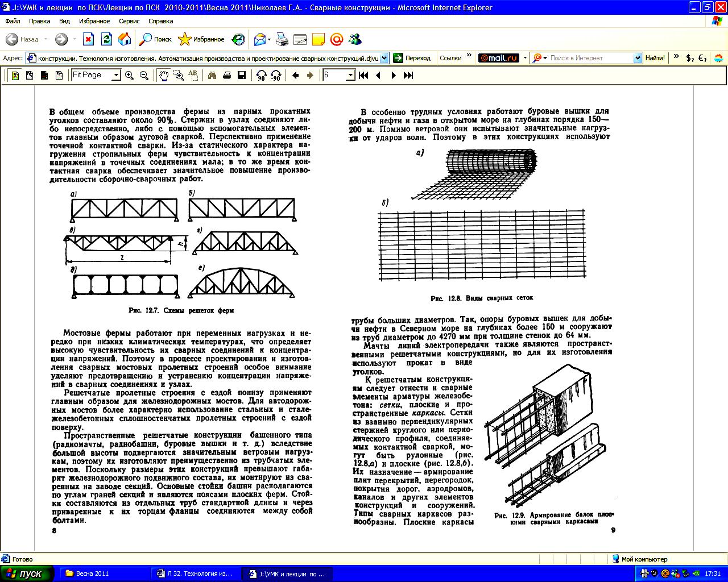Jump to the first page
The width and height of the screenshot is (728, 582).
click(364, 75)
